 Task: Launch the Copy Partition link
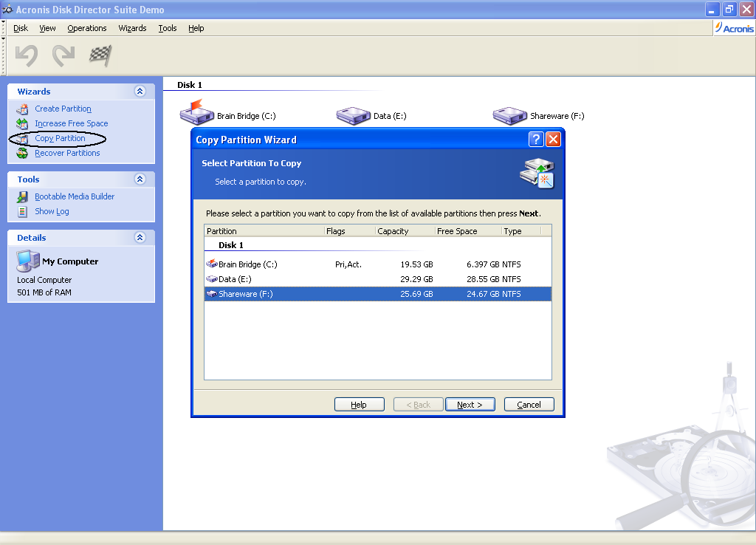click(x=60, y=138)
